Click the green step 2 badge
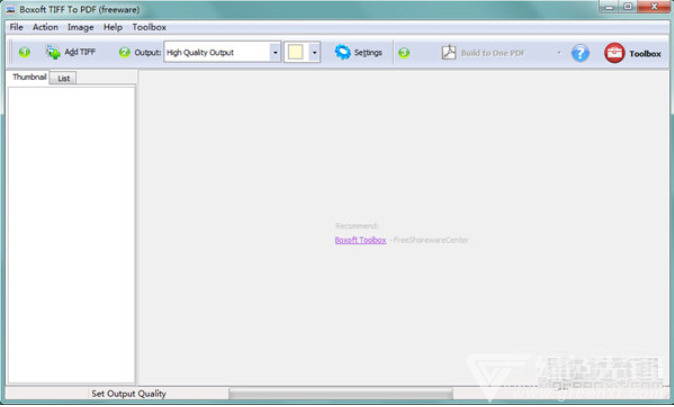The image size is (674, 407). pos(124,52)
